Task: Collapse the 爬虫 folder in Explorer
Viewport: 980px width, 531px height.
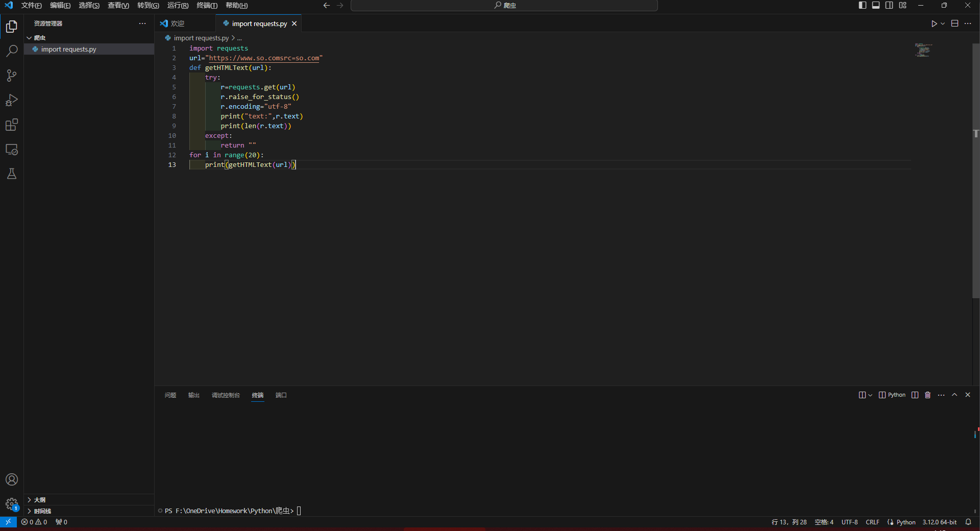Action: point(29,38)
